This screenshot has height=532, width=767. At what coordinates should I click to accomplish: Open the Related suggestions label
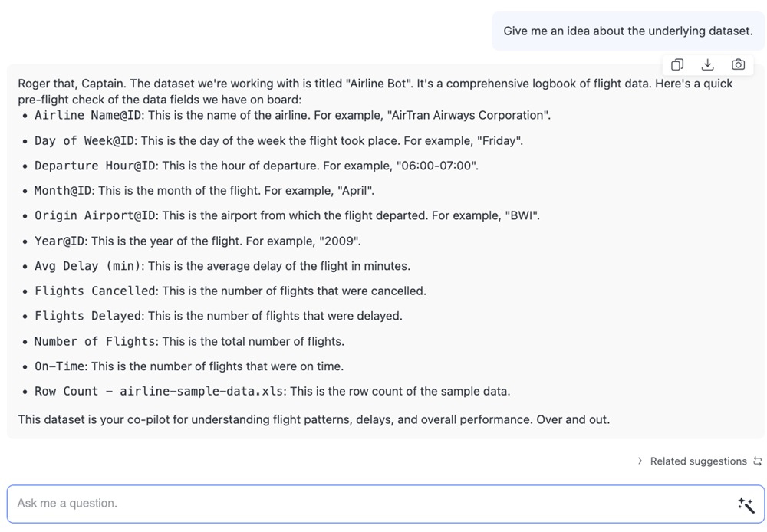[698, 461]
